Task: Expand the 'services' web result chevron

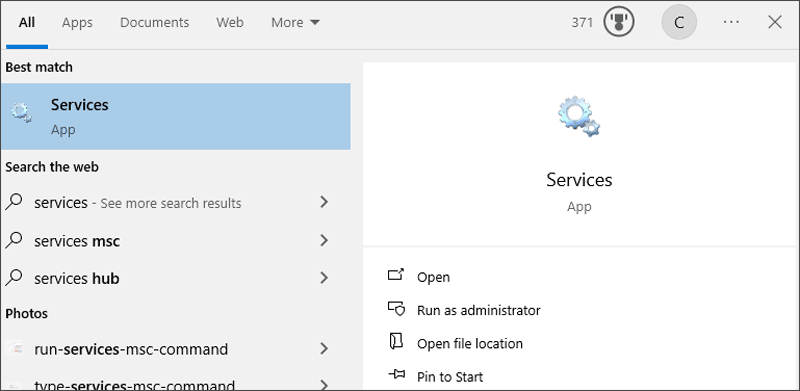Action: click(323, 202)
